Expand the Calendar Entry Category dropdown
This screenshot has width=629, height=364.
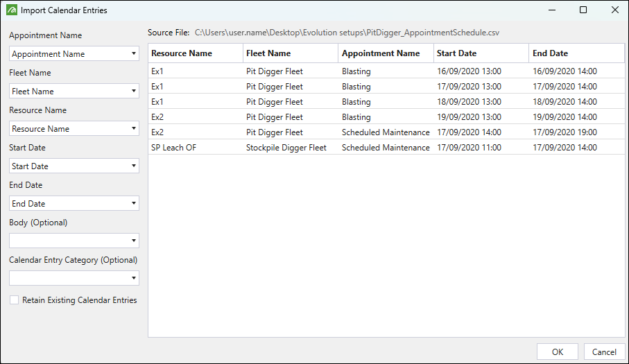pyautogui.click(x=74, y=278)
